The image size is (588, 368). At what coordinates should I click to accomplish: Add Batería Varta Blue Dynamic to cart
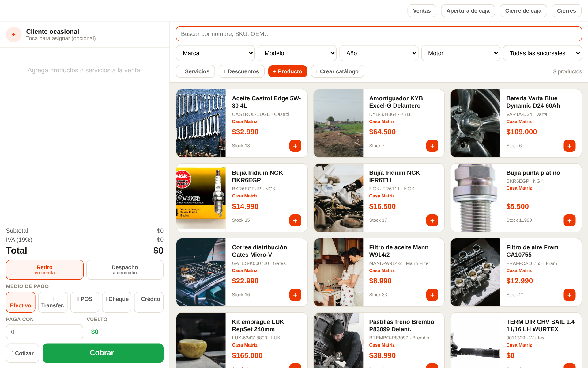[x=569, y=146]
